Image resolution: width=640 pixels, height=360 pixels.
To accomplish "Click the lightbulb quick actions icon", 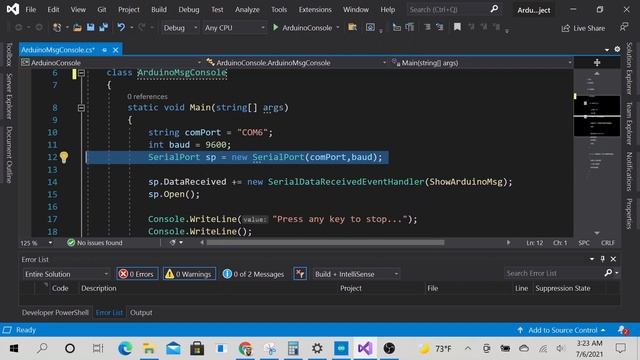I will 64,157.
